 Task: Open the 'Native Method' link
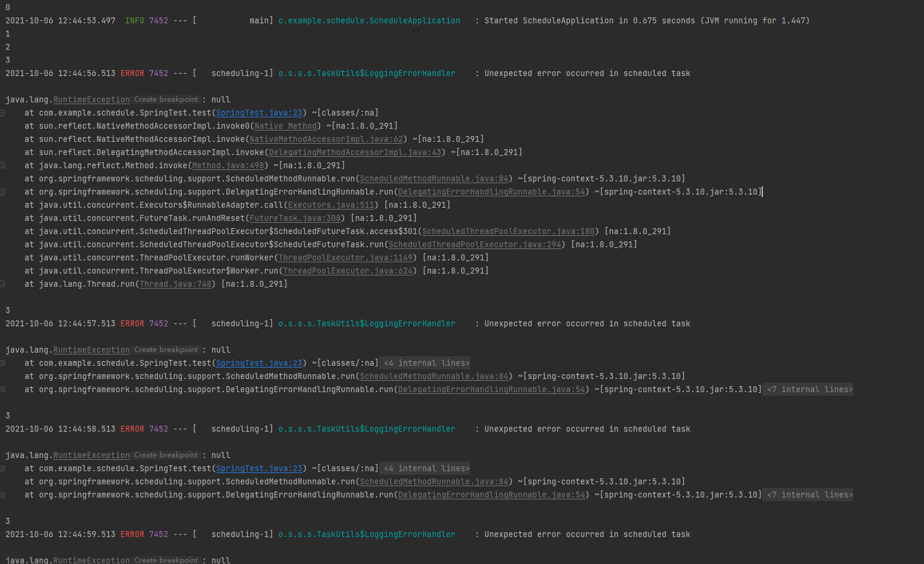coord(286,126)
